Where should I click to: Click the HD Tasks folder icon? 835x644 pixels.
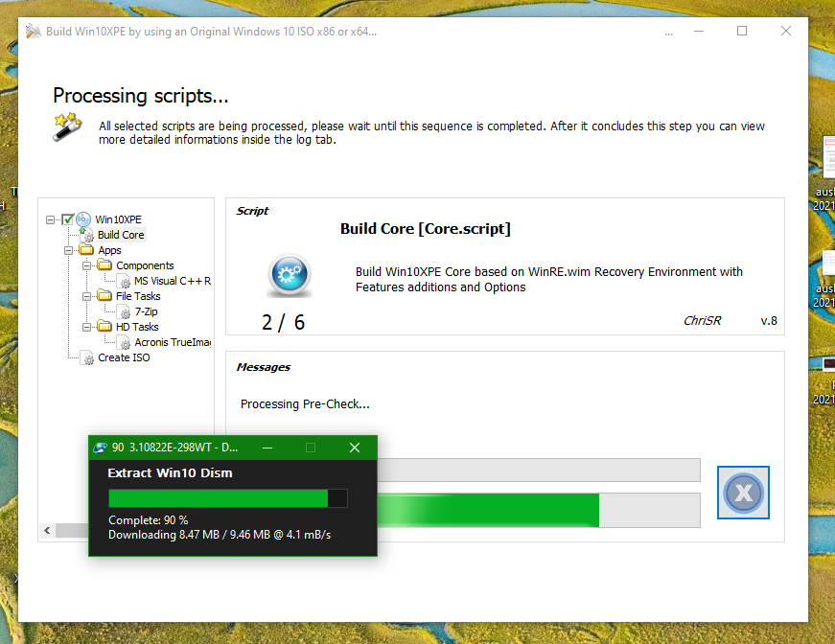click(104, 327)
